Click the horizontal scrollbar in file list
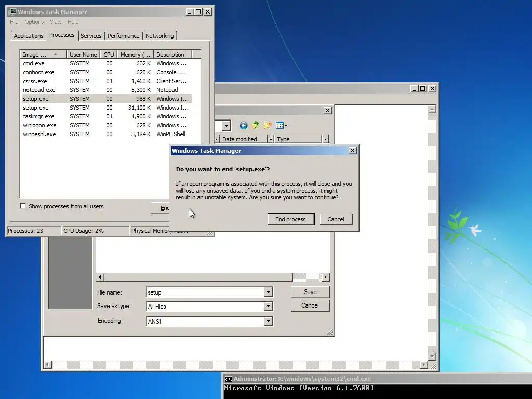The image size is (532, 399). click(198, 277)
